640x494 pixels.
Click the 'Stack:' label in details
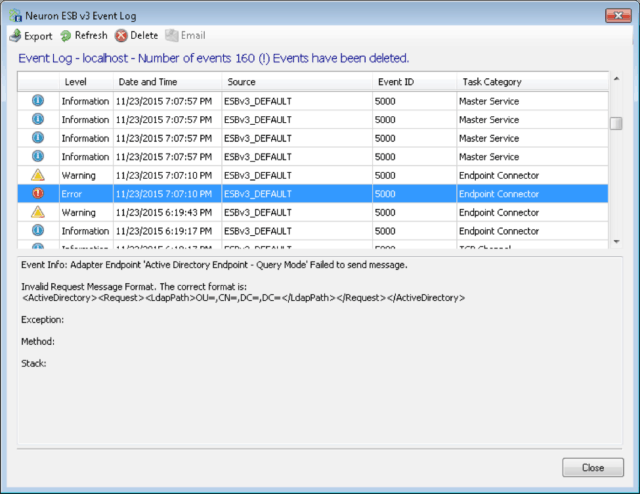[x=33, y=363]
